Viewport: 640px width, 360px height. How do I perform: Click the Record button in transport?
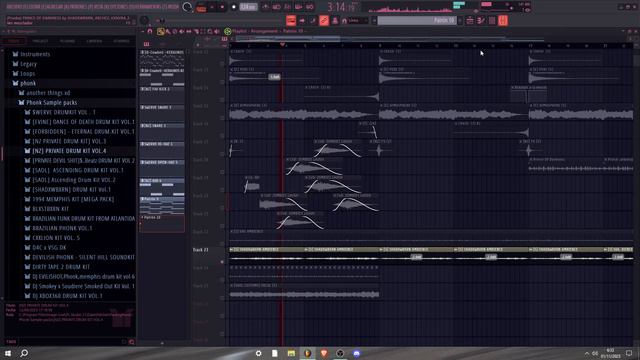click(234, 7)
